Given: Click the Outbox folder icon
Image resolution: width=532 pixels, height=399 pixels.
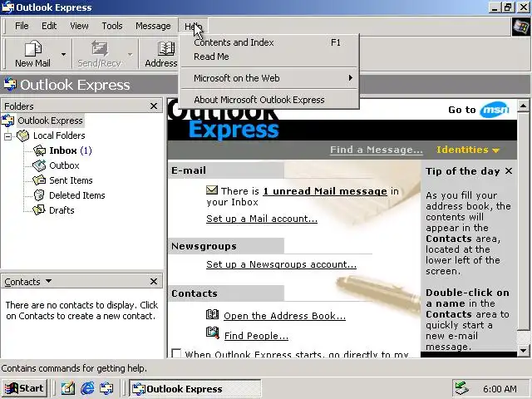Looking at the screenshot, I should point(39,165).
